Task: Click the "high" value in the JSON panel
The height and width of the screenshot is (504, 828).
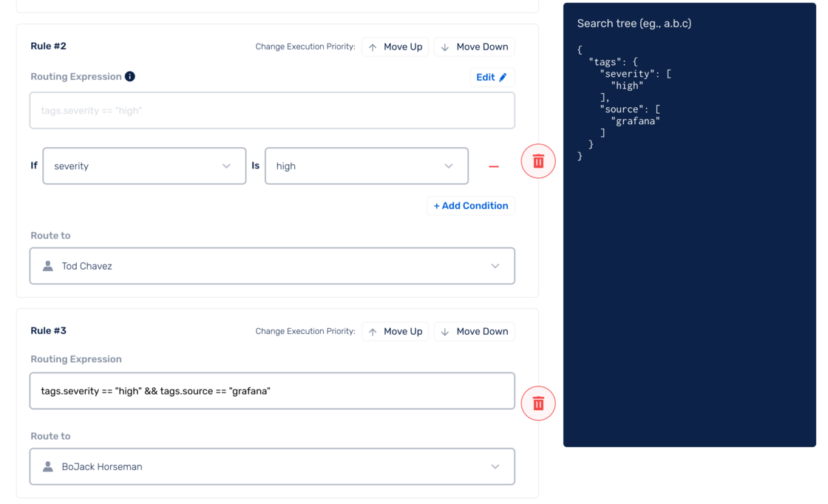Action: tap(628, 86)
